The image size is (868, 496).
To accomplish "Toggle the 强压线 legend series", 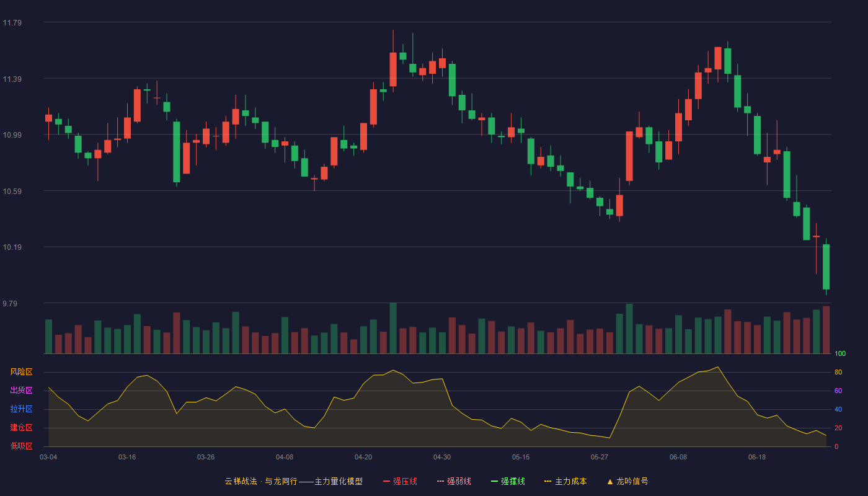I will pyautogui.click(x=400, y=481).
